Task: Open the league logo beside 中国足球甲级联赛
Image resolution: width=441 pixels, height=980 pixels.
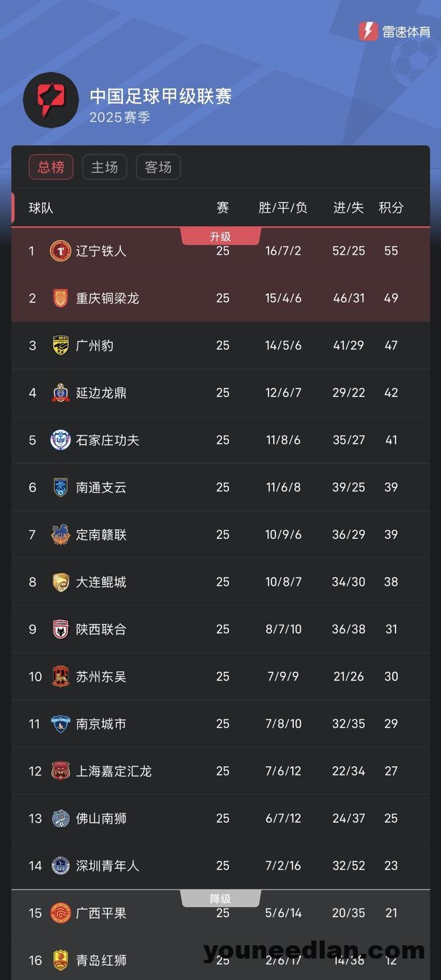Action: pyautogui.click(x=51, y=100)
